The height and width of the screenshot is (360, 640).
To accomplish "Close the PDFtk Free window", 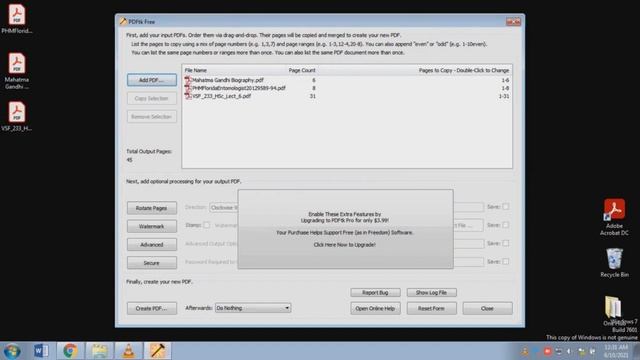I will click(513, 21).
